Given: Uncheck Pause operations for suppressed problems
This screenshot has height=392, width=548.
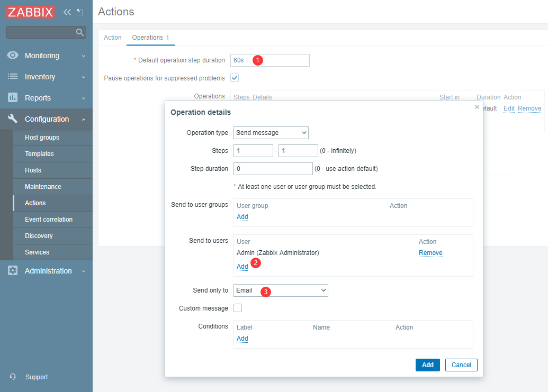Looking at the screenshot, I should click(235, 78).
